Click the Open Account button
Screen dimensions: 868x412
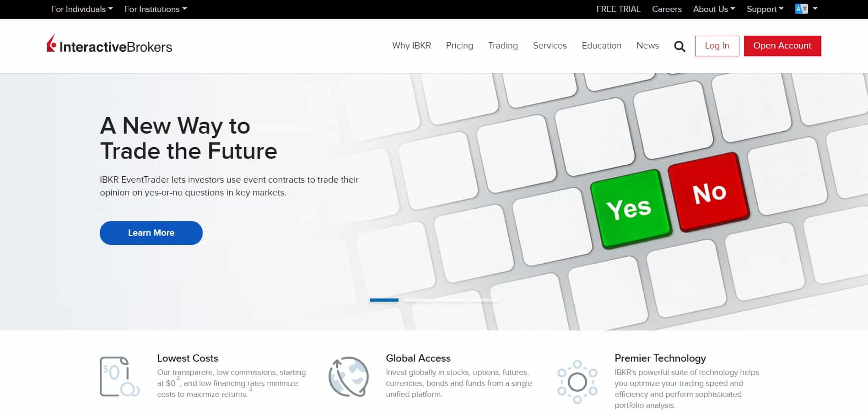coord(782,46)
